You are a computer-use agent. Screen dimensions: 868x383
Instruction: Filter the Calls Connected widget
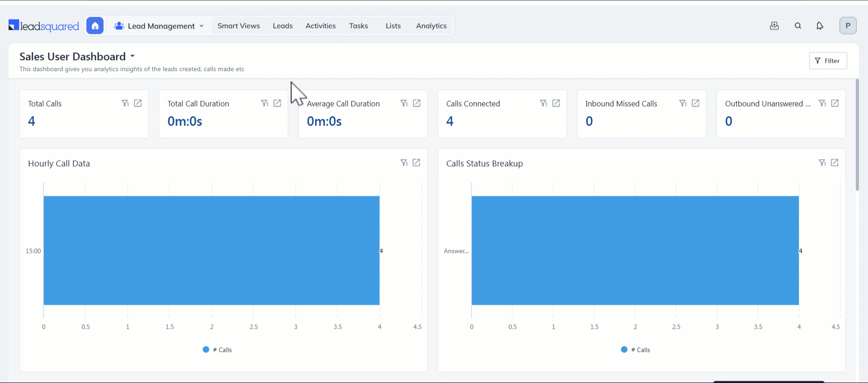pyautogui.click(x=543, y=103)
